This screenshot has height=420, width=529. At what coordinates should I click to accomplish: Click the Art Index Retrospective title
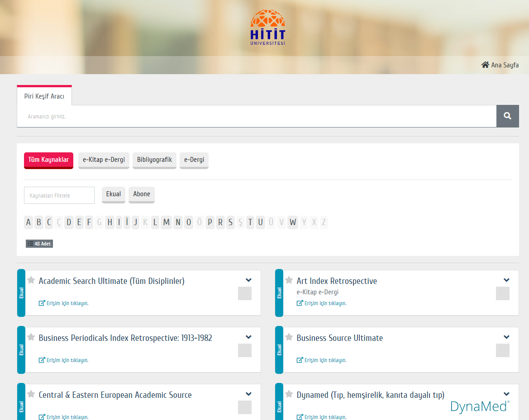337,281
